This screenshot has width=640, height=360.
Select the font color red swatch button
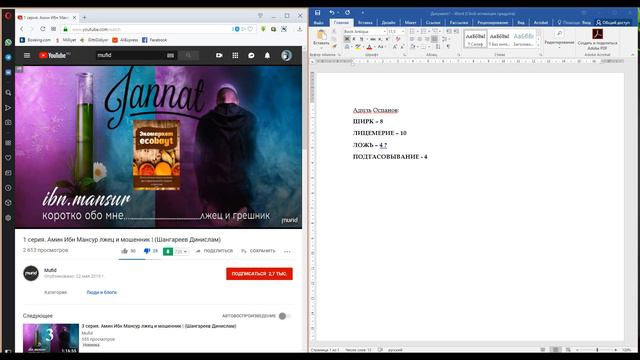tap(369, 47)
